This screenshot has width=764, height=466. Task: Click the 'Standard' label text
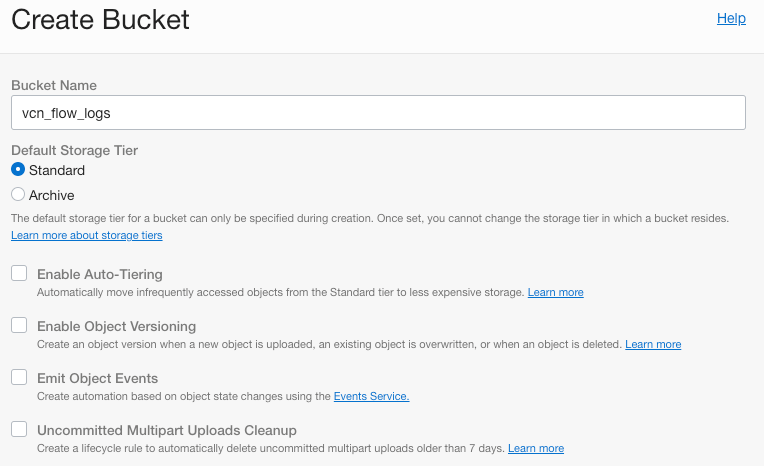[57, 171]
